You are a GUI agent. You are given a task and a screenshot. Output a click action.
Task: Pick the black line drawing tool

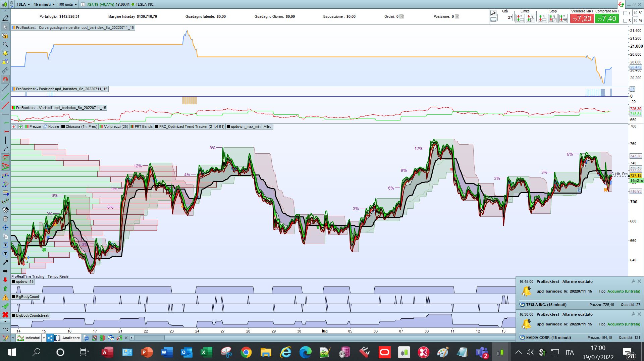point(5,88)
